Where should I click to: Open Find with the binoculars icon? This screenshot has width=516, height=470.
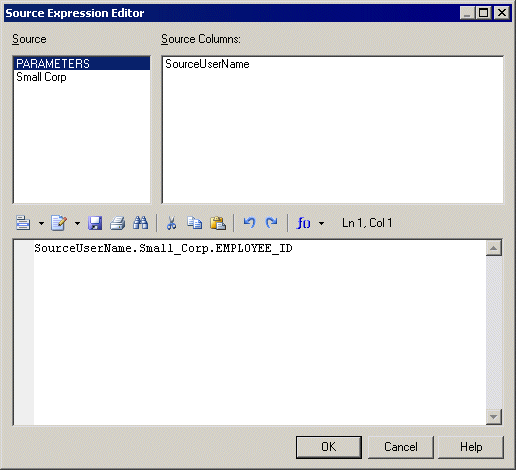(140, 223)
